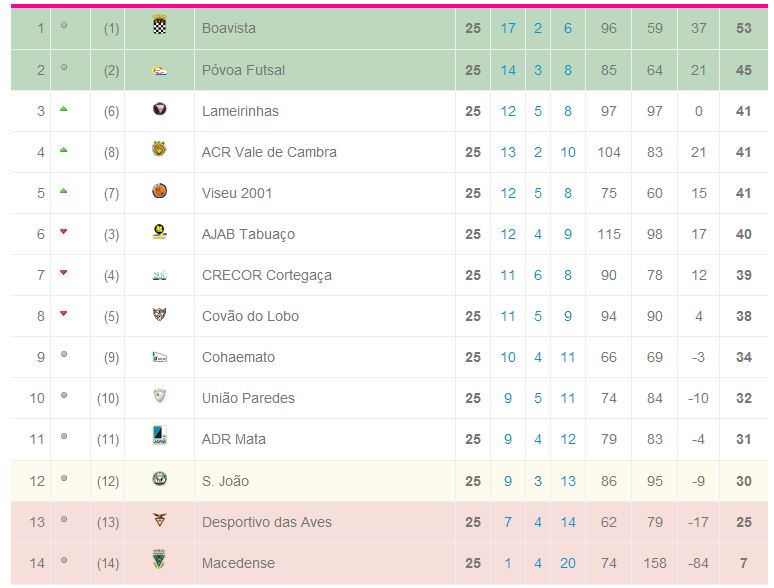Click the Viseu 2001 team logo
The height and width of the screenshot is (588, 774).
click(160, 192)
